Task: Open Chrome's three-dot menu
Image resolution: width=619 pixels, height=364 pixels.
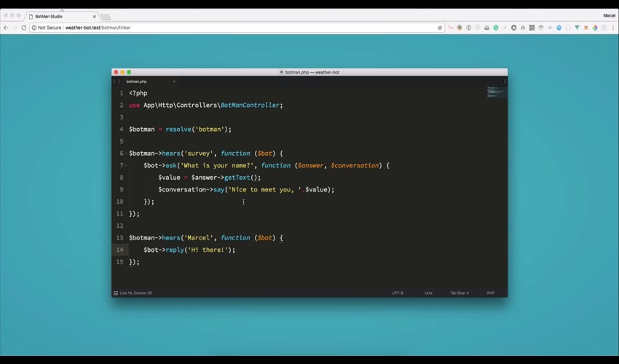Action: pos(613,28)
